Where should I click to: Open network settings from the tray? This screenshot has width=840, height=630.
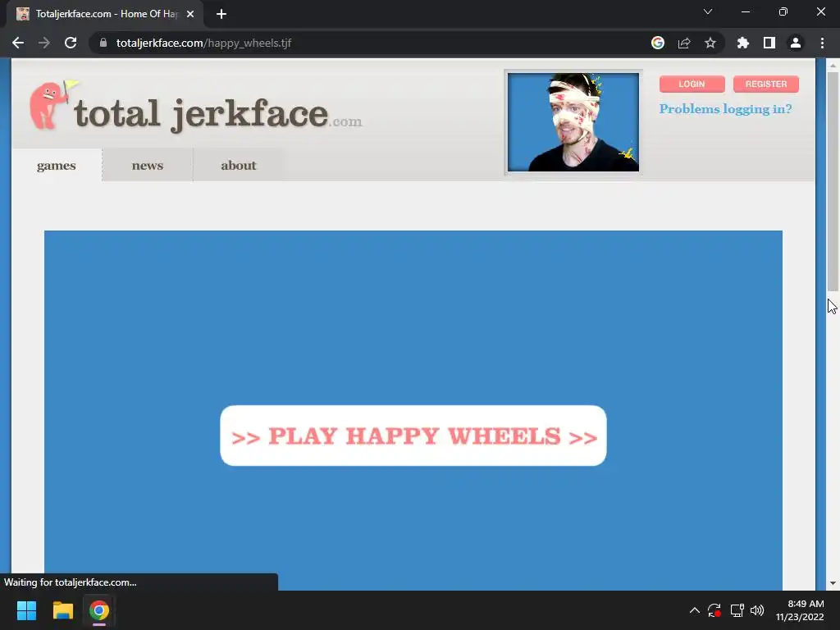click(x=737, y=610)
